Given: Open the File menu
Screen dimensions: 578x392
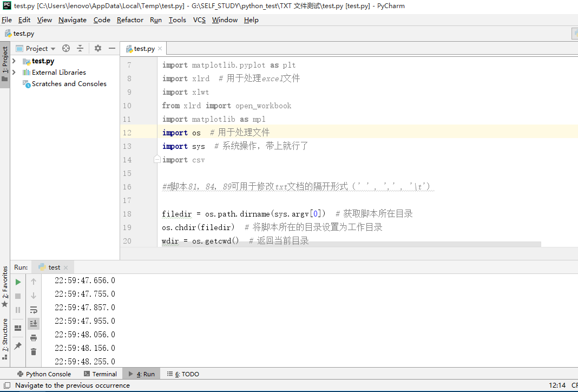Looking at the screenshot, I should [6, 20].
